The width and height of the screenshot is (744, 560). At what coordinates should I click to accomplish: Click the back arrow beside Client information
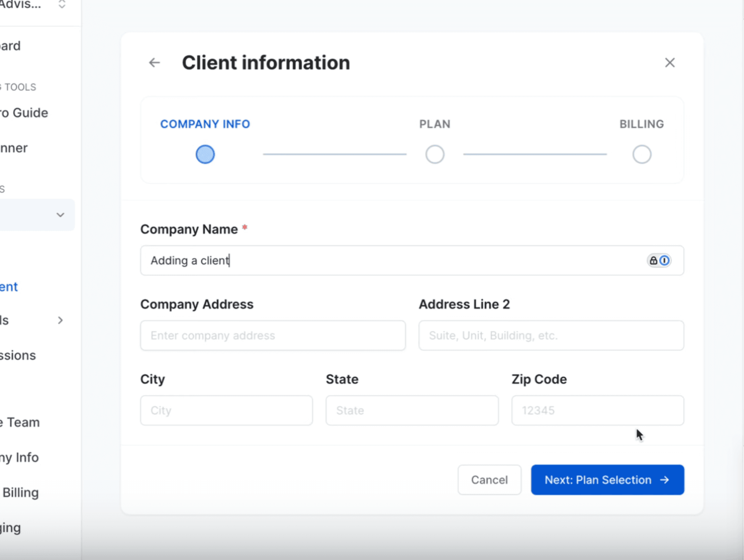[155, 63]
